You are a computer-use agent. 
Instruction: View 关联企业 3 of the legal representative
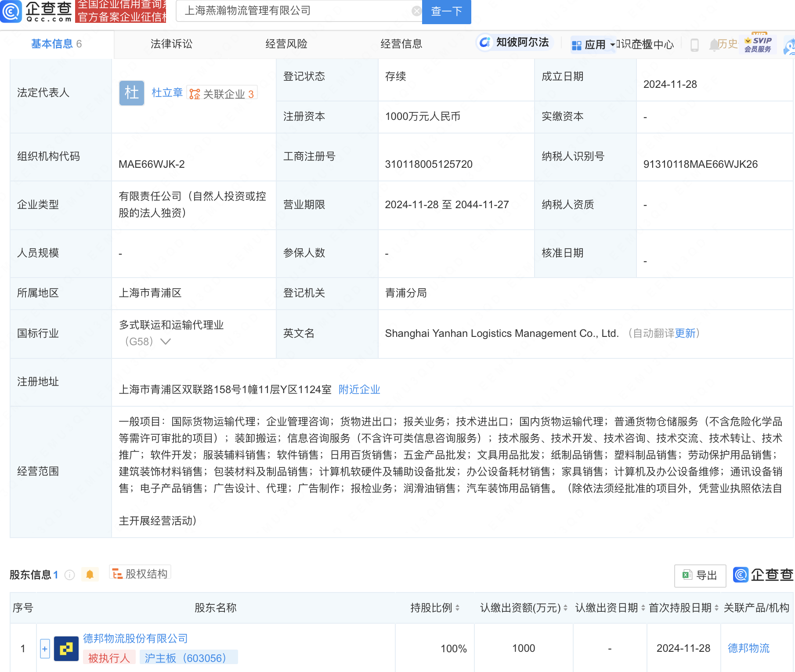[x=222, y=94]
